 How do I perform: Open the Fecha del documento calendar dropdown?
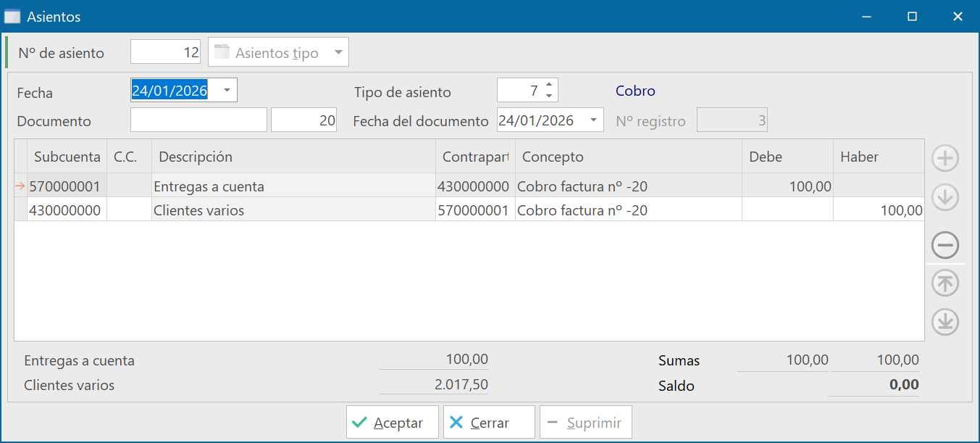point(593,120)
